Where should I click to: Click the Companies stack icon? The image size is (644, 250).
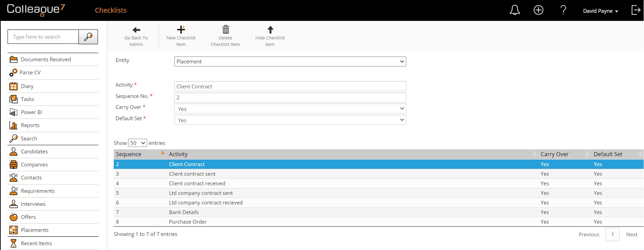point(14,165)
